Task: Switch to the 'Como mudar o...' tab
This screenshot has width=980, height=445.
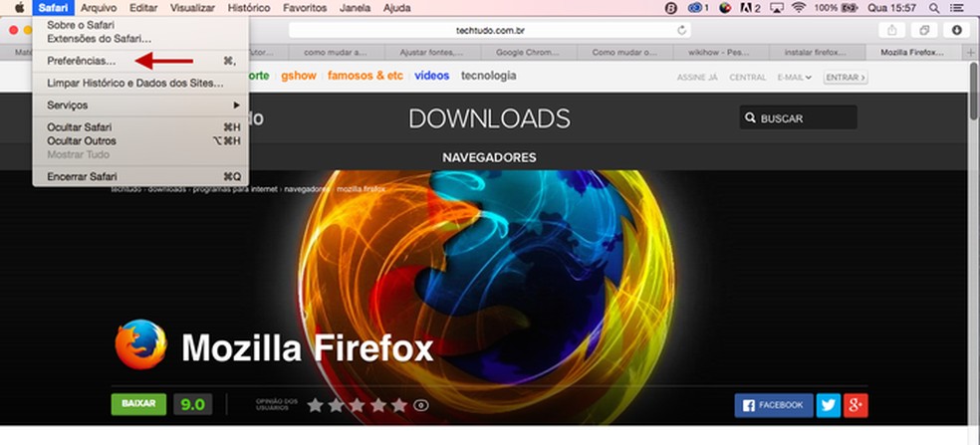Action: tap(625, 53)
